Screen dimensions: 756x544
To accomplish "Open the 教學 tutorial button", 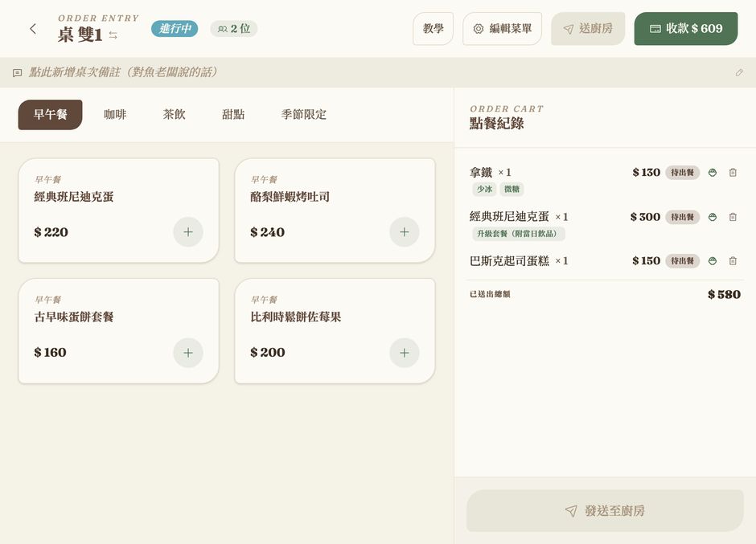I will [433, 29].
